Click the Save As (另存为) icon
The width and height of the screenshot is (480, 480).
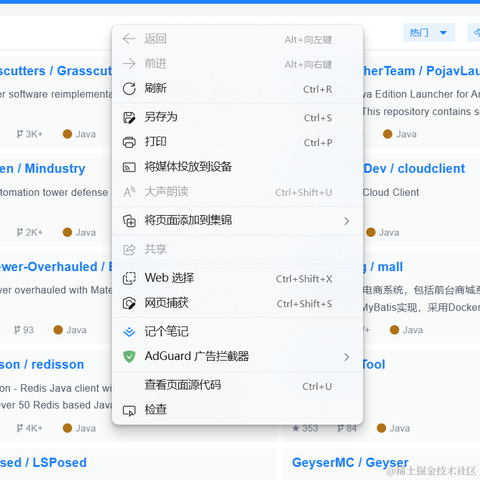click(x=129, y=117)
